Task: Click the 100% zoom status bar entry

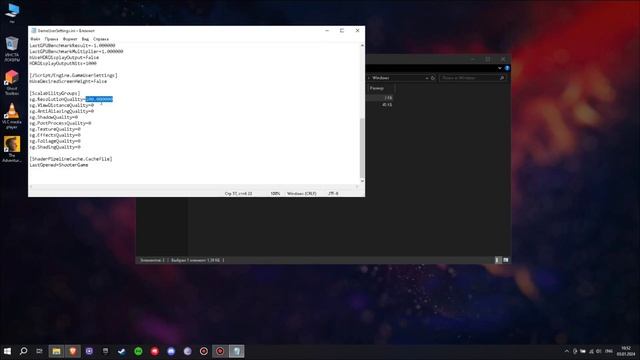Action: (x=275, y=193)
